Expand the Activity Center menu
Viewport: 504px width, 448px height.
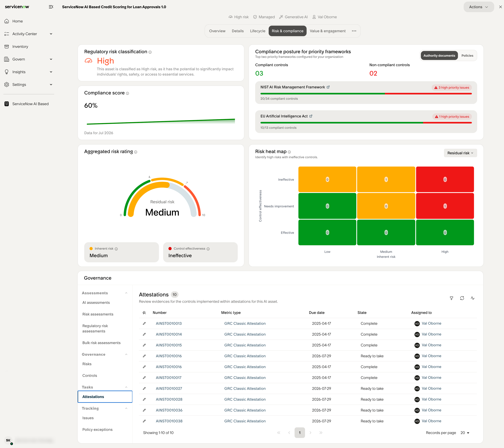(x=51, y=34)
